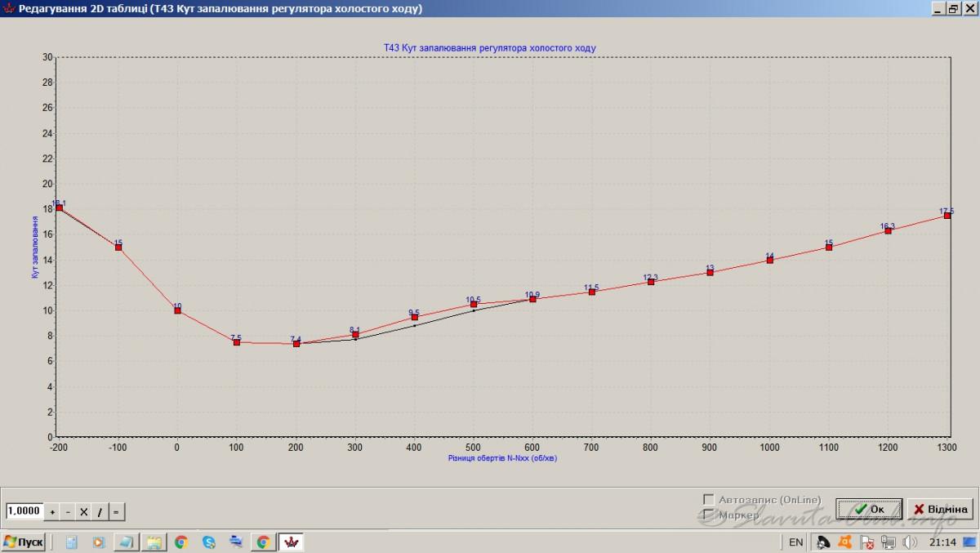Image resolution: width=980 pixels, height=553 pixels.
Task: Open Skype from the taskbar
Action: click(209, 542)
